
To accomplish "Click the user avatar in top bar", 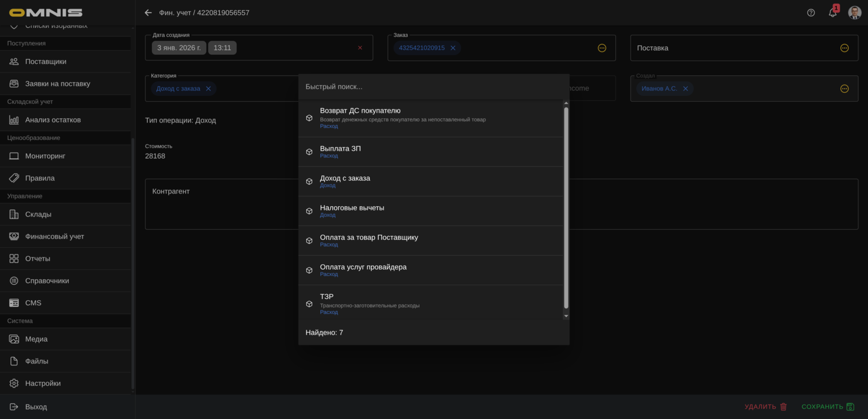I will 854,13.
